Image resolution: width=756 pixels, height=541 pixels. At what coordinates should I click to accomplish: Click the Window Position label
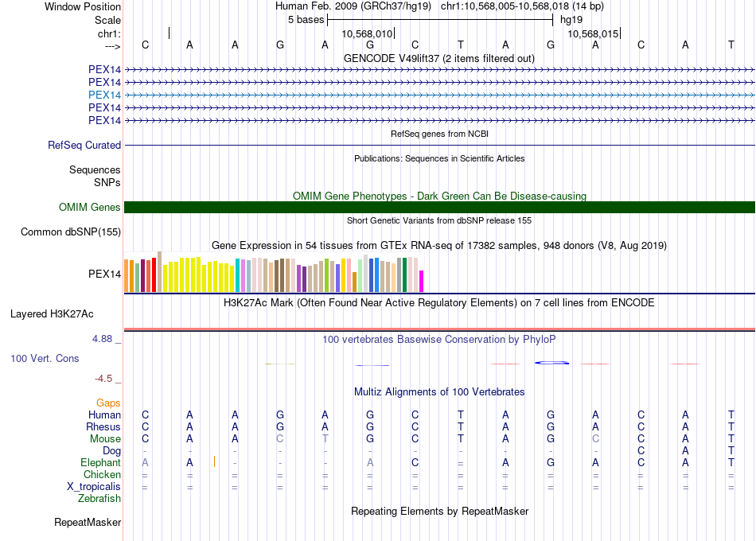(83, 6)
